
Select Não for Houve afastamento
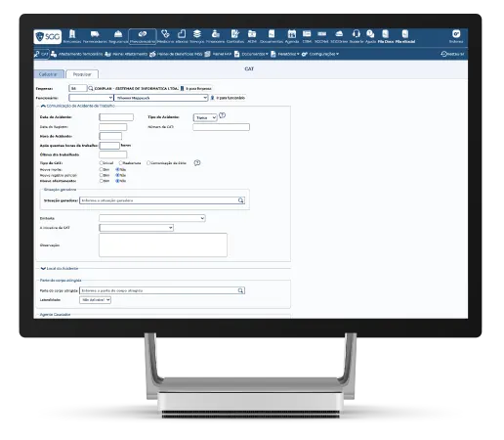click(117, 181)
